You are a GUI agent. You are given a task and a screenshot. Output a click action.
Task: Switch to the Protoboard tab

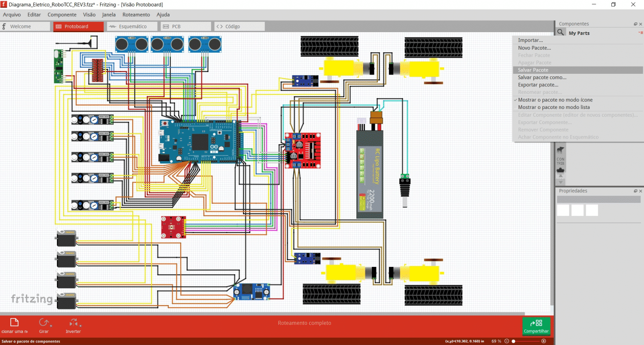pos(79,27)
